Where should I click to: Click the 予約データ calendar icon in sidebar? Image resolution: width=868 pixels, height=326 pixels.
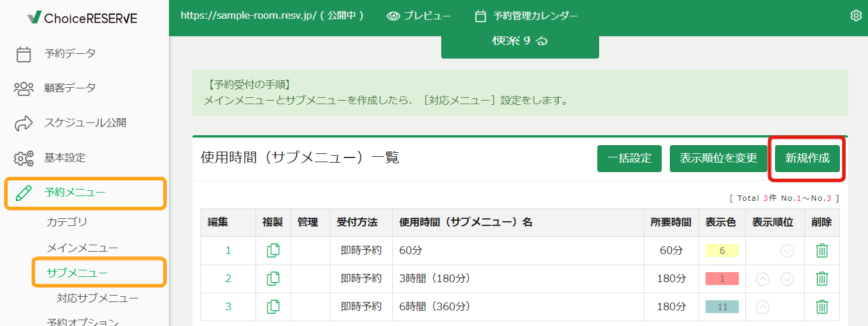(23, 54)
